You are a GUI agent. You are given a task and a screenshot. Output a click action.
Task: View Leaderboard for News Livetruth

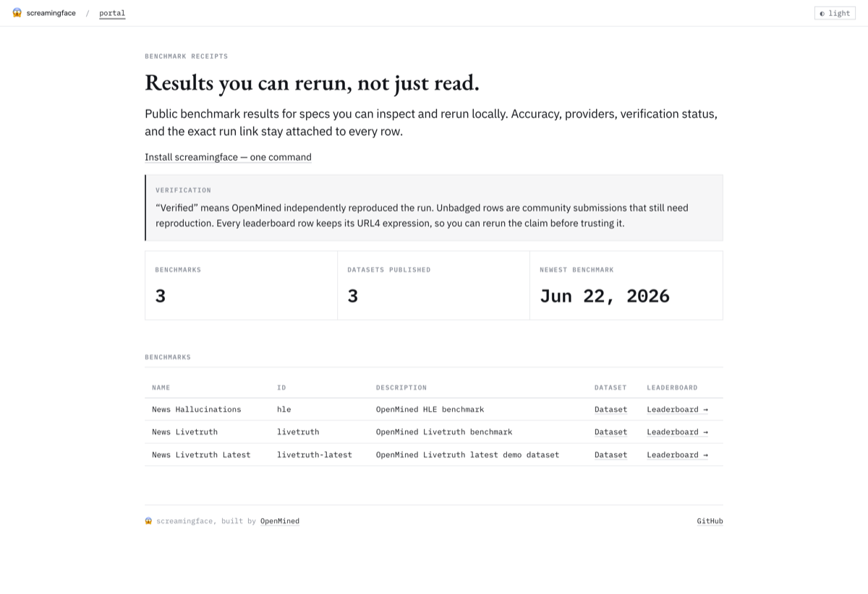point(677,432)
